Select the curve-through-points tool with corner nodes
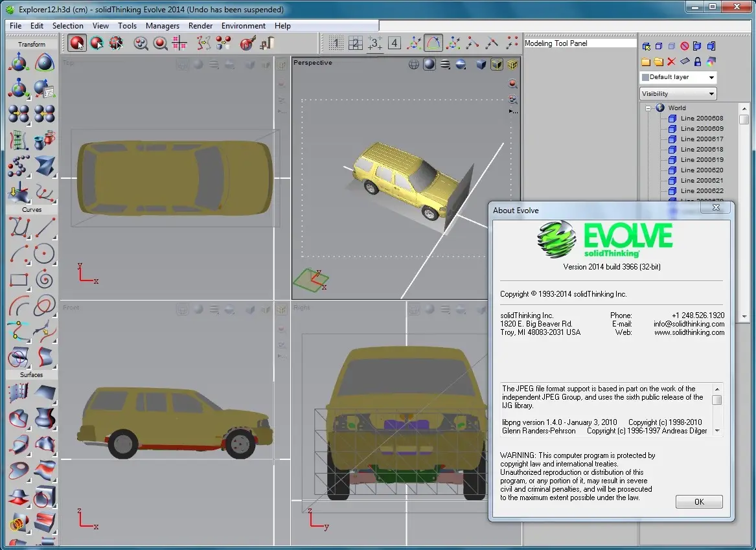 [x=19, y=227]
